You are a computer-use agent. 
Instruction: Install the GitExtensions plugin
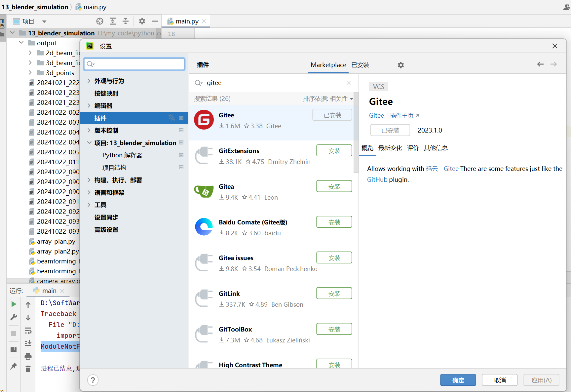(x=334, y=151)
